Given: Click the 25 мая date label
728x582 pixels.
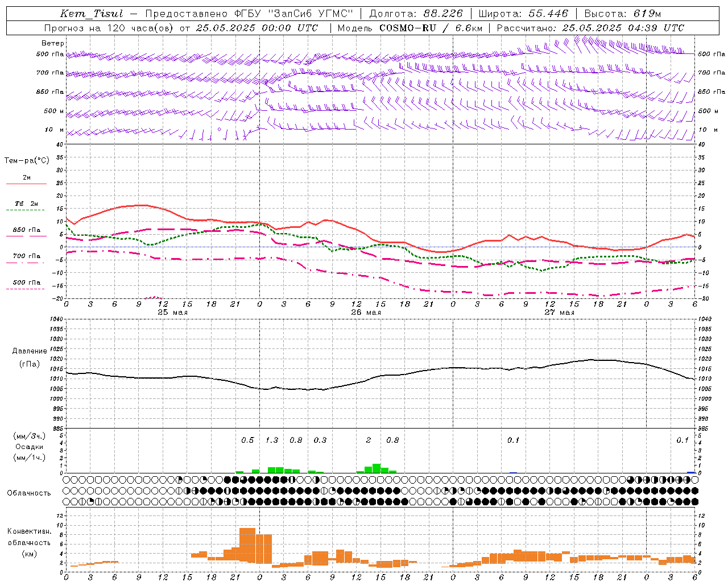Looking at the screenshot, I should pyautogui.click(x=173, y=312).
